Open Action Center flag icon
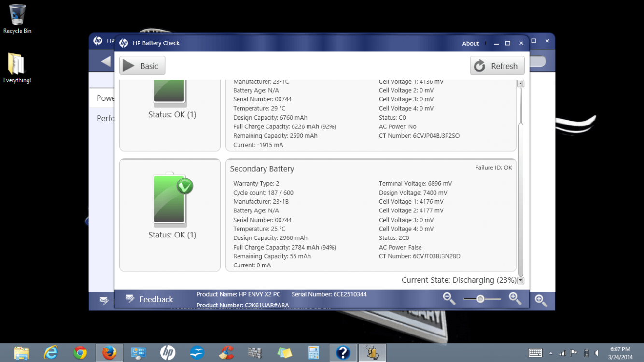This screenshot has width=644, height=362. (x=574, y=353)
